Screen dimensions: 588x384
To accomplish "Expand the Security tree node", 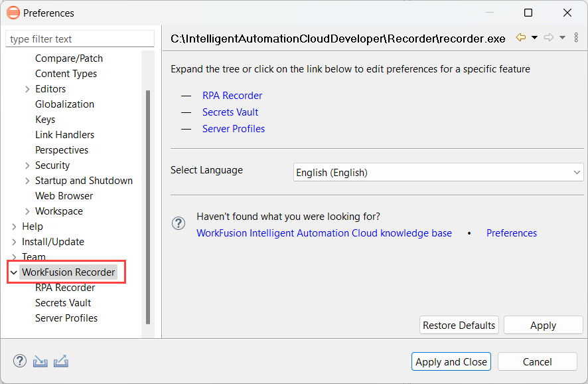I will point(27,165).
